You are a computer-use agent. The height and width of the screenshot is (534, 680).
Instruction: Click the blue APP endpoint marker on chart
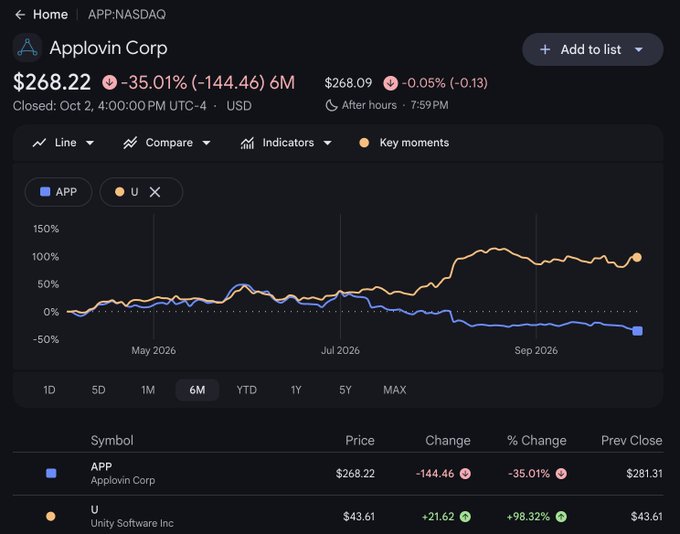click(x=638, y=331)
